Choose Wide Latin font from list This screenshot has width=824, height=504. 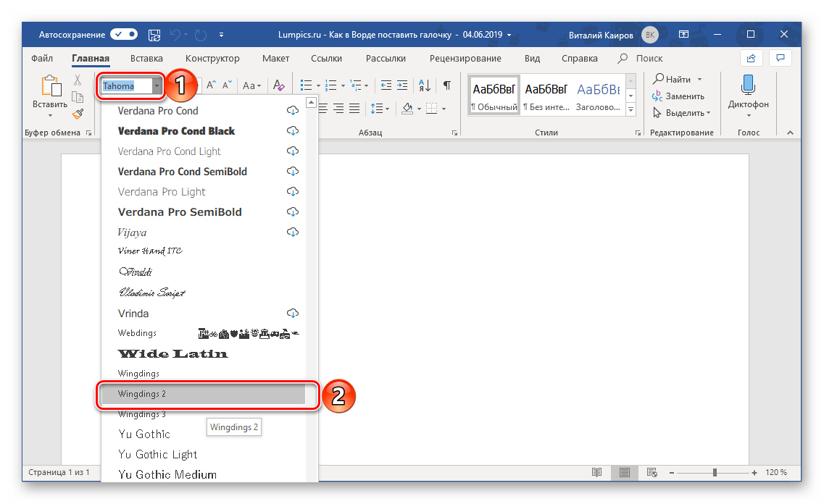(203, 354)
